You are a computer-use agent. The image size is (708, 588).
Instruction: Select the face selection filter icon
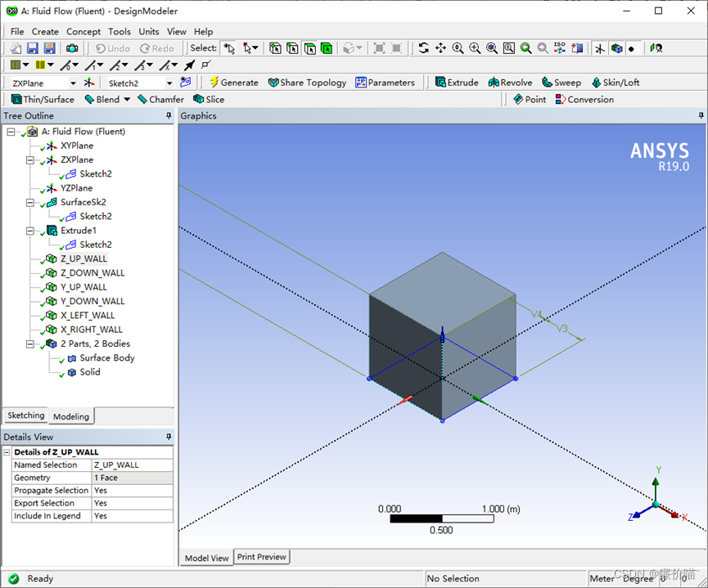(x=309, y=48)
